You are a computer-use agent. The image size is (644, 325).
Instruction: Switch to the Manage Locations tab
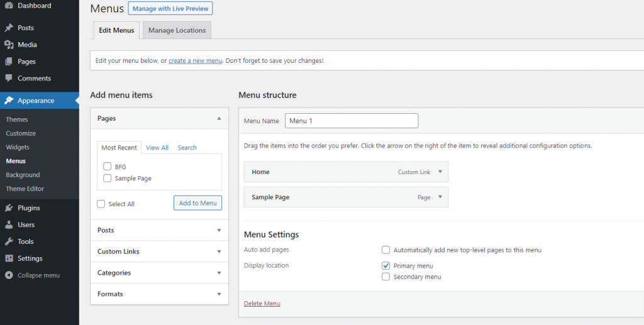[x=177, y=30]
